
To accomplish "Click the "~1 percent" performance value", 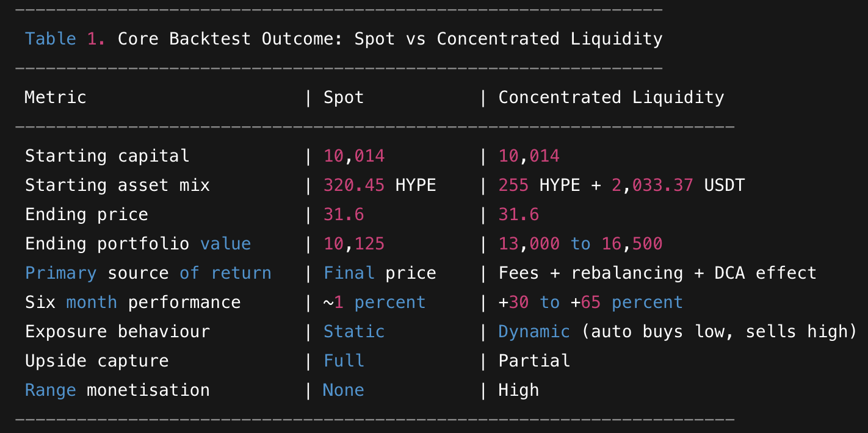I will [x=374, y=302].
